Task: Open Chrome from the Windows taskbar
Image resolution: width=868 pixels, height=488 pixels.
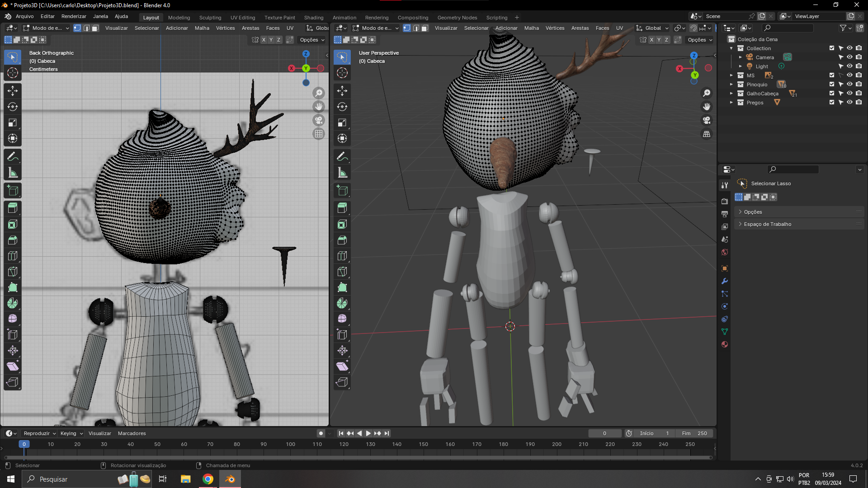Action: click(208, 479)
